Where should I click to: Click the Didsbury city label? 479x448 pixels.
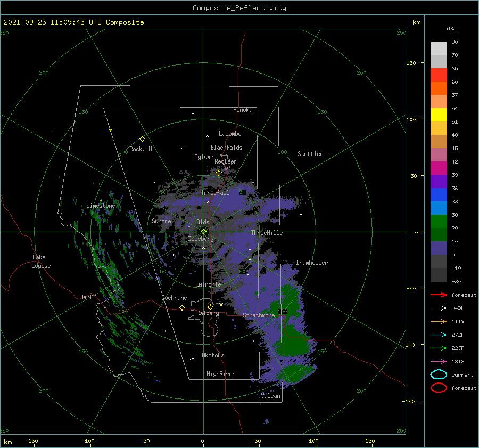[201, 239]
